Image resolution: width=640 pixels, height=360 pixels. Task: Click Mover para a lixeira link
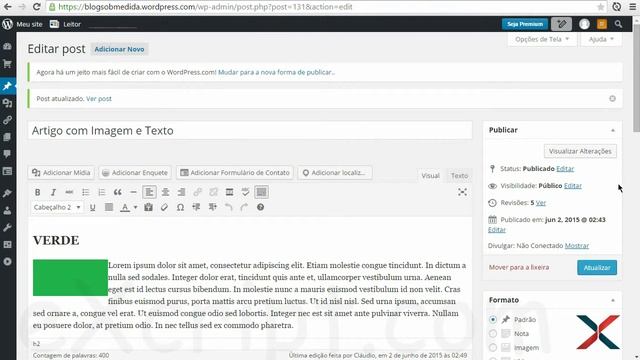coord(519,267)
